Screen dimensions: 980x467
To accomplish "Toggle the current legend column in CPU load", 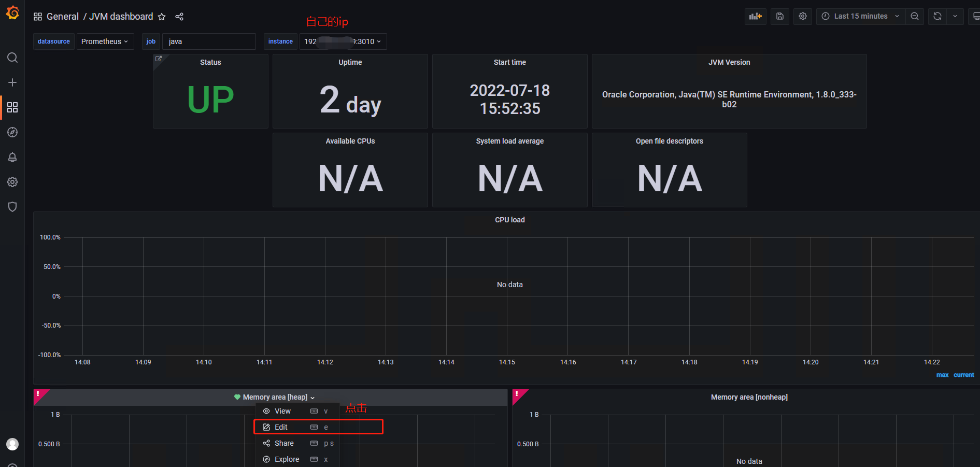I will click(964, 375).
